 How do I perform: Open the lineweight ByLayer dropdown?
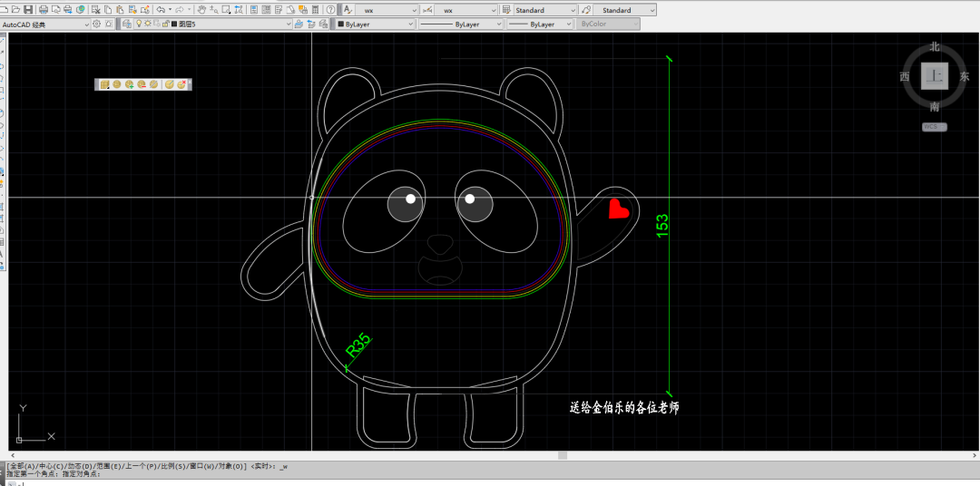[x=539, y=24]
